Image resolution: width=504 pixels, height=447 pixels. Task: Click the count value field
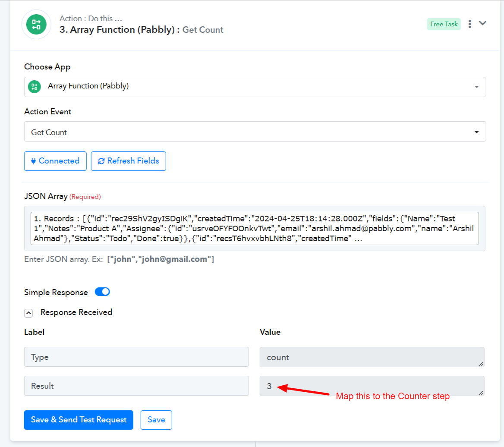point(372,357)
